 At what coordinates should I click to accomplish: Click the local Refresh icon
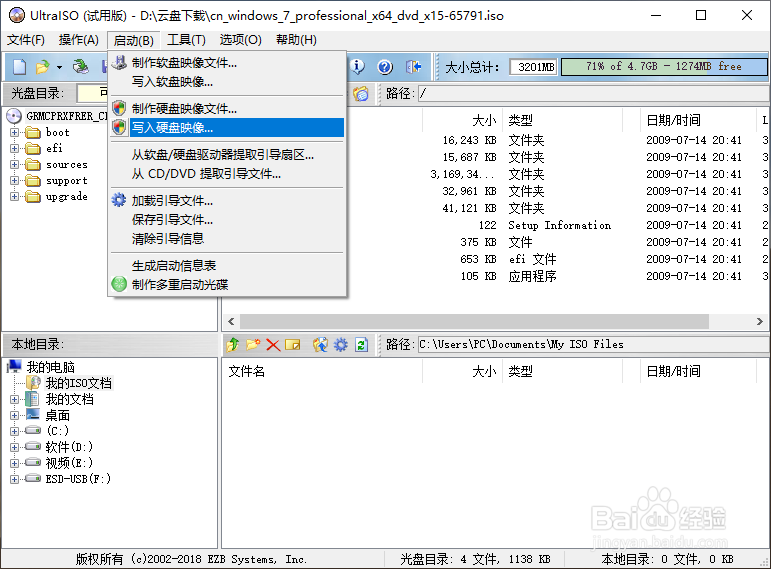[x=361, y=345]
